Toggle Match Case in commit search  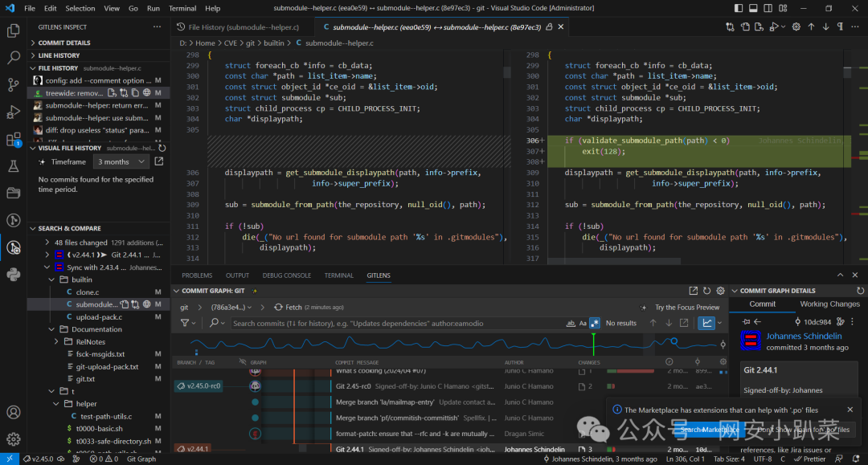click(583, 323)
